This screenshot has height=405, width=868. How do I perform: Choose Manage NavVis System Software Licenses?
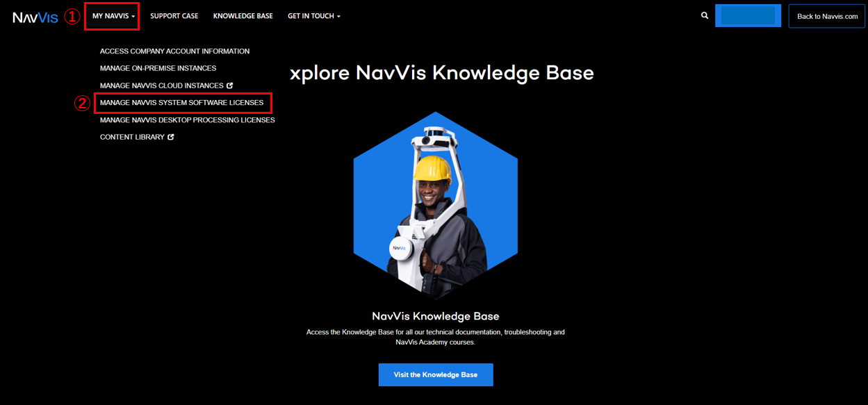[182, 103]
